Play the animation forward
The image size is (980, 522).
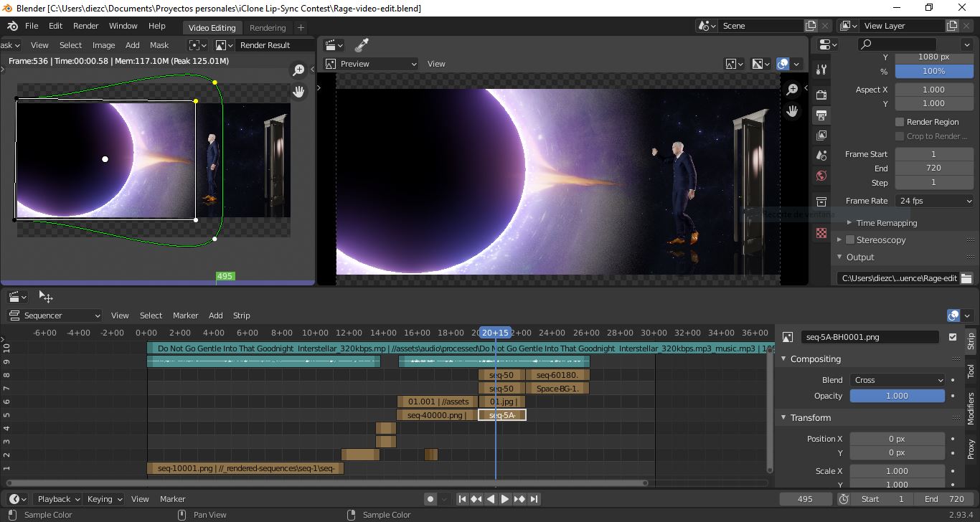coord(505,499)
